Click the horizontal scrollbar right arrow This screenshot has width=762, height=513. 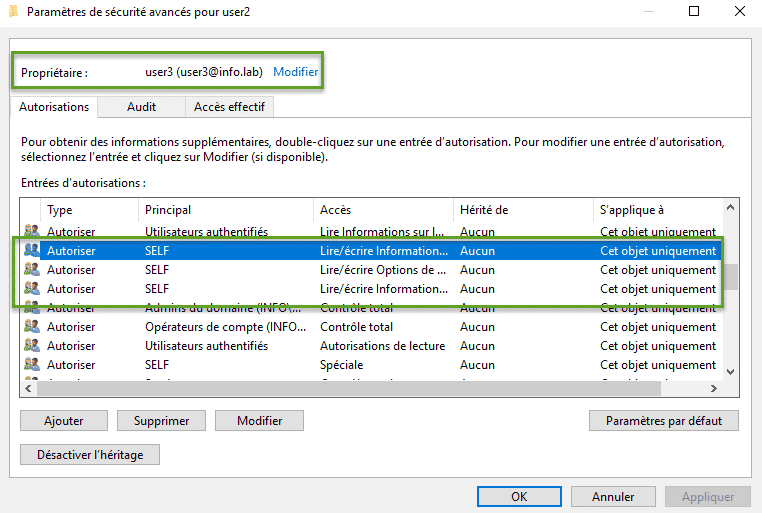713,389
